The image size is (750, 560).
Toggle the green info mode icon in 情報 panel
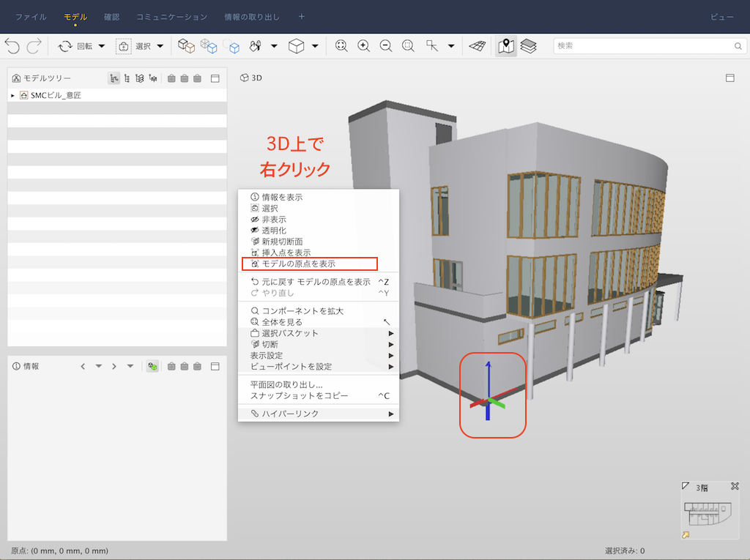[152, 366]
